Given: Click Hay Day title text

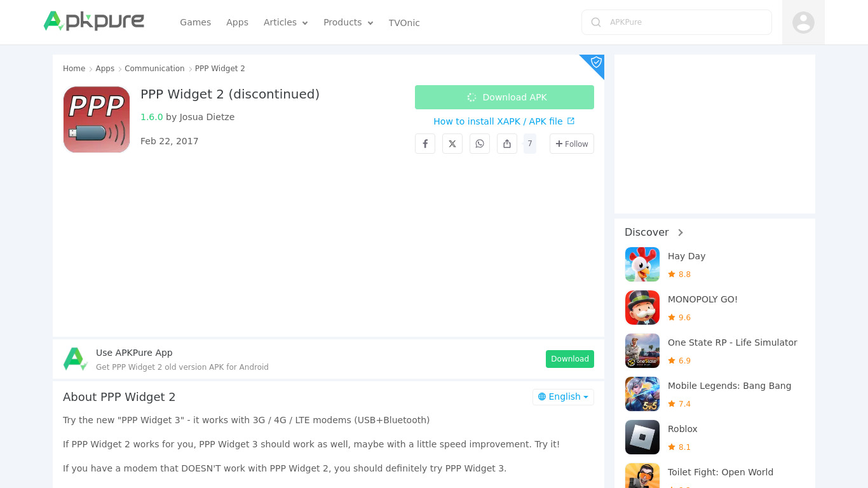Looking at the screenshot, I should coord(686,256).
